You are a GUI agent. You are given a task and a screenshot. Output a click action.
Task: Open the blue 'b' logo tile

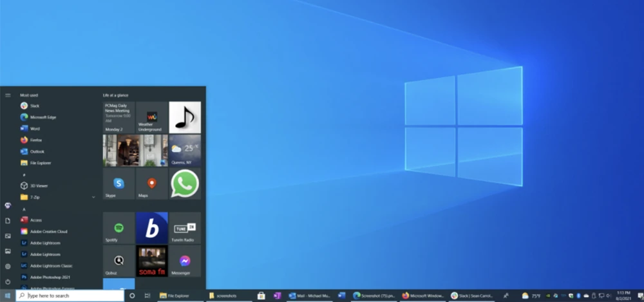point(152,228)
